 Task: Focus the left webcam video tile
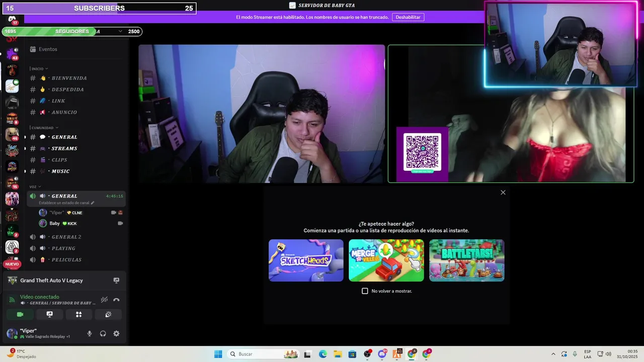262,114
